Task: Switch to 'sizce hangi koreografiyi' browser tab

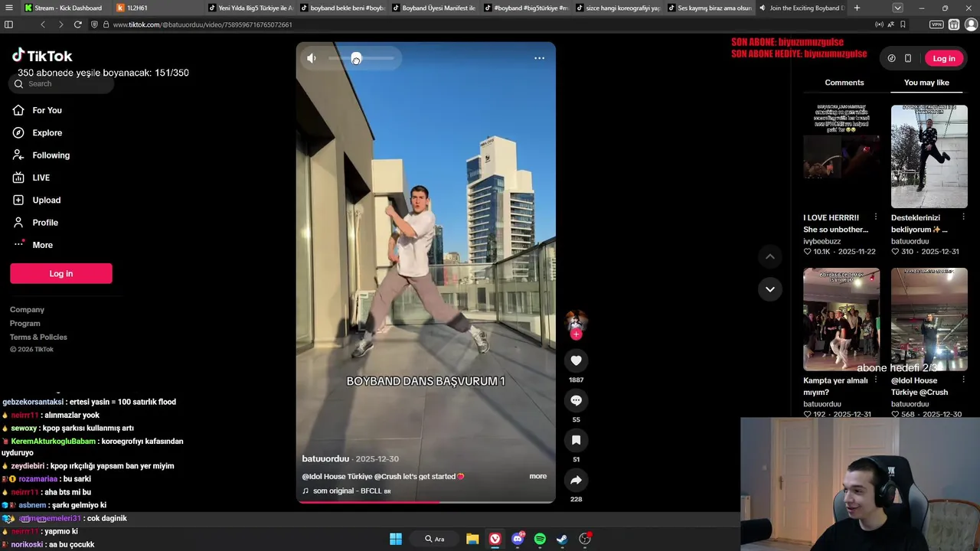Action: point(616,8)
